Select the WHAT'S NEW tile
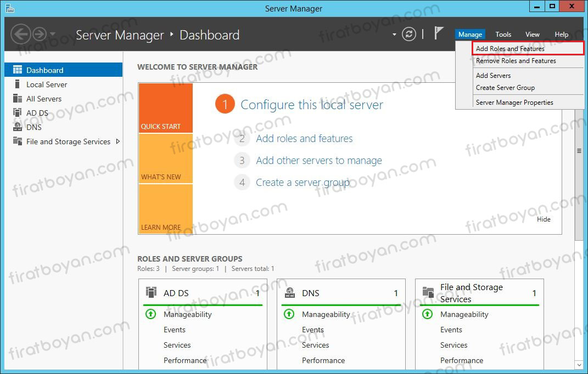Image resolution: width=588 pixels, height=374 pixels. (166, 158)
